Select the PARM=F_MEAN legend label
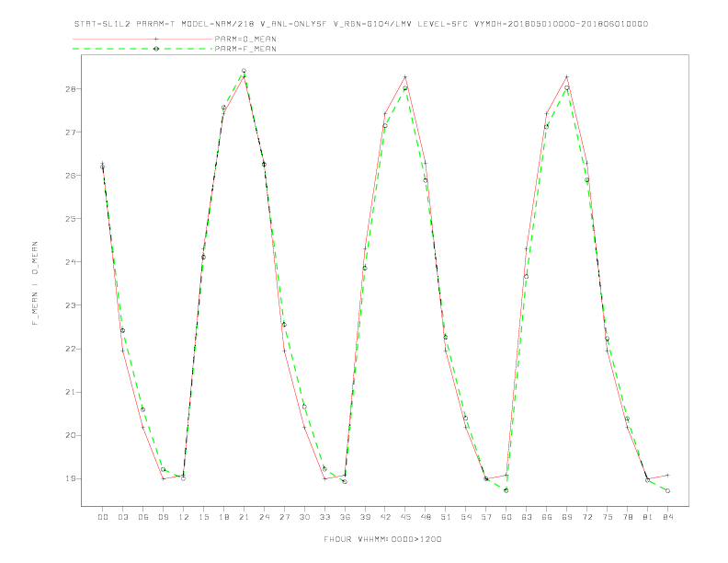The height and width of the screenshot is (563, 728). (245, 49)
